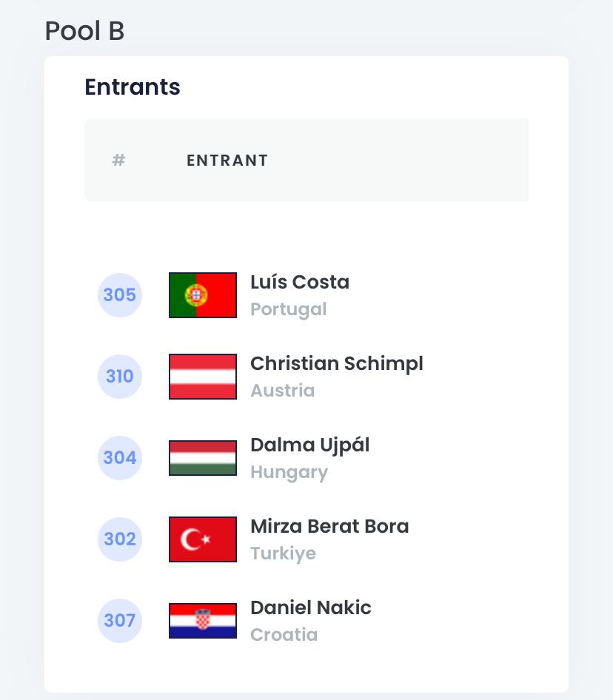Click the Entrants section title
Image resolution: width=613 pixels, height=700 pixels.
pyautogui.click(x=133, y=87)
